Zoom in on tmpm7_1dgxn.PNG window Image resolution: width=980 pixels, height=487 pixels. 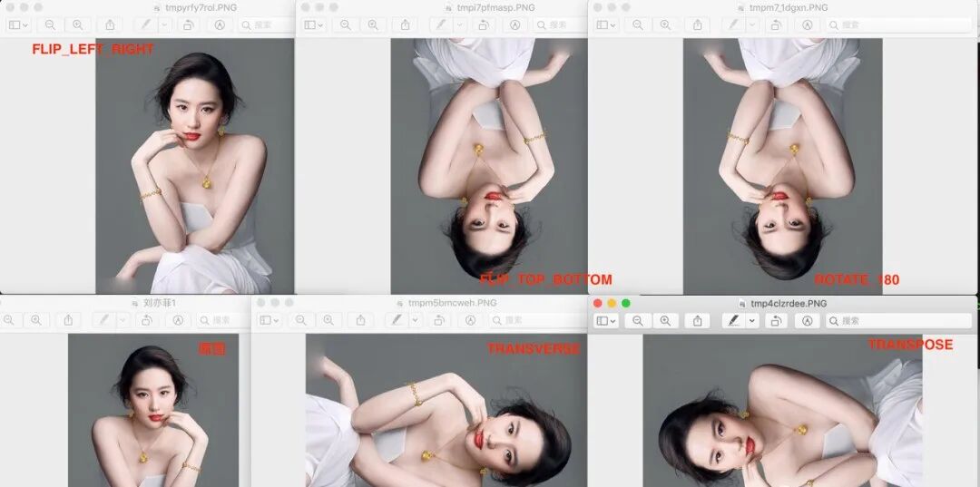665,25
